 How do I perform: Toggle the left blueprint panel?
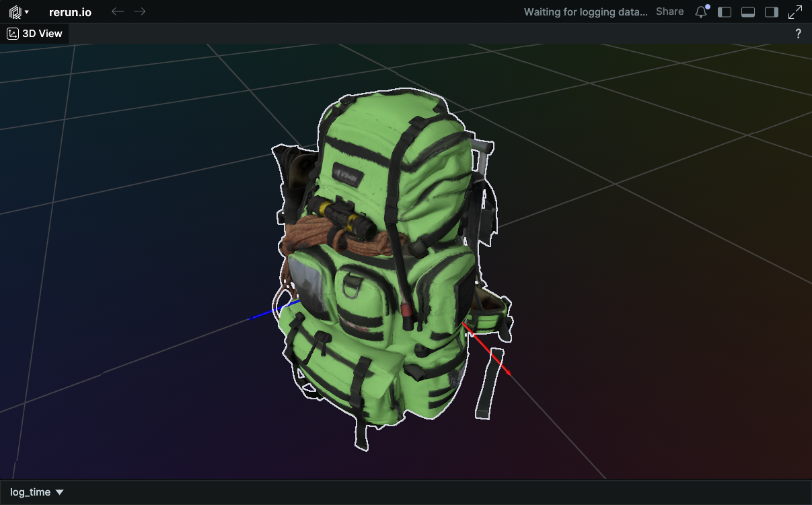click(x=725, y=12)
